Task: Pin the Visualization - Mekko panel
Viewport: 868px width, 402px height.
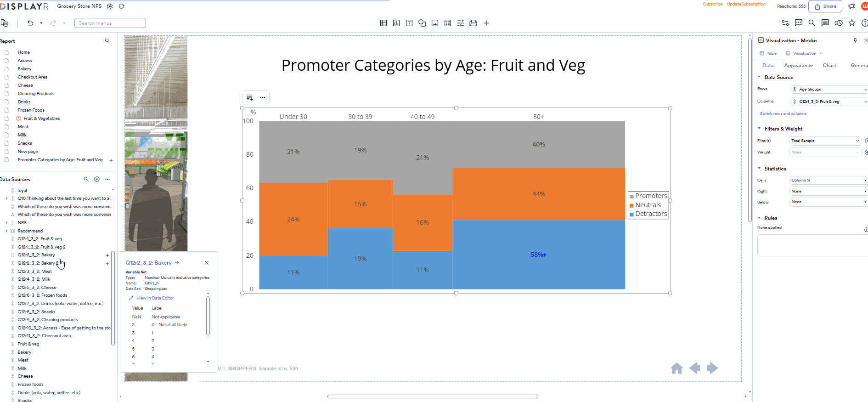Action: click(x=855, y=40)
